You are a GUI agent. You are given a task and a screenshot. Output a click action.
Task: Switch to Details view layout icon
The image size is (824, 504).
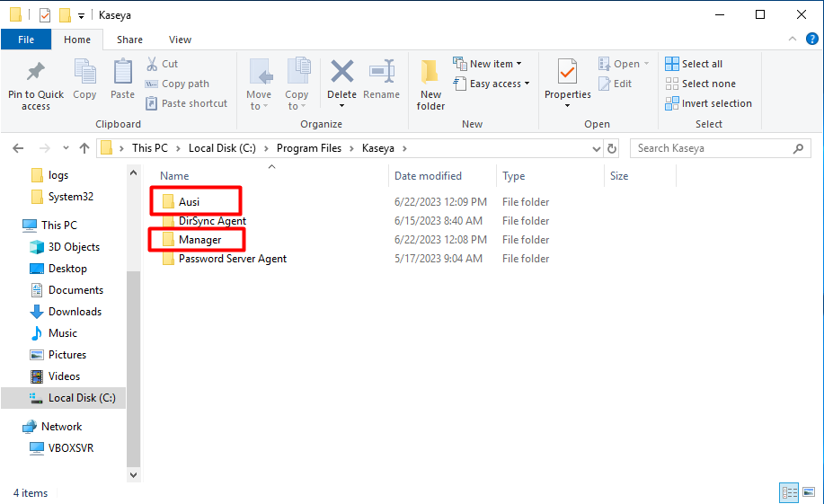(789, 492)
